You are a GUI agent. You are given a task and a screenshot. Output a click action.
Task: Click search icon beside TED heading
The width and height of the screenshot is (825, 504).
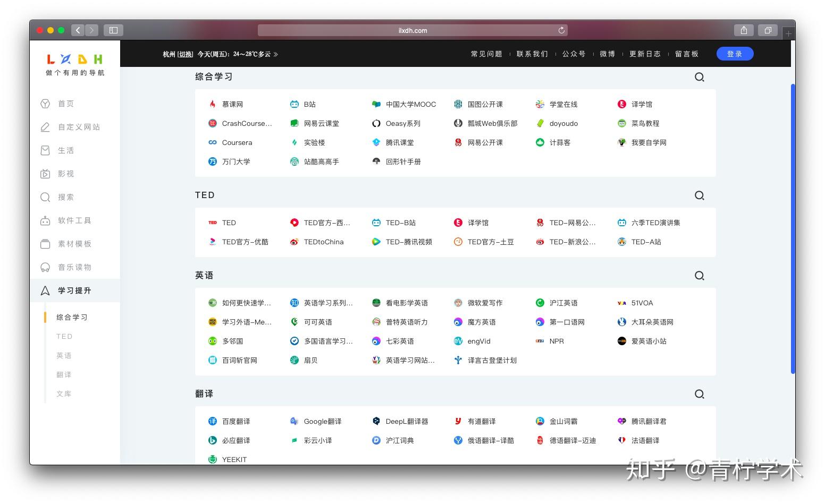click(x=700, y=195)
